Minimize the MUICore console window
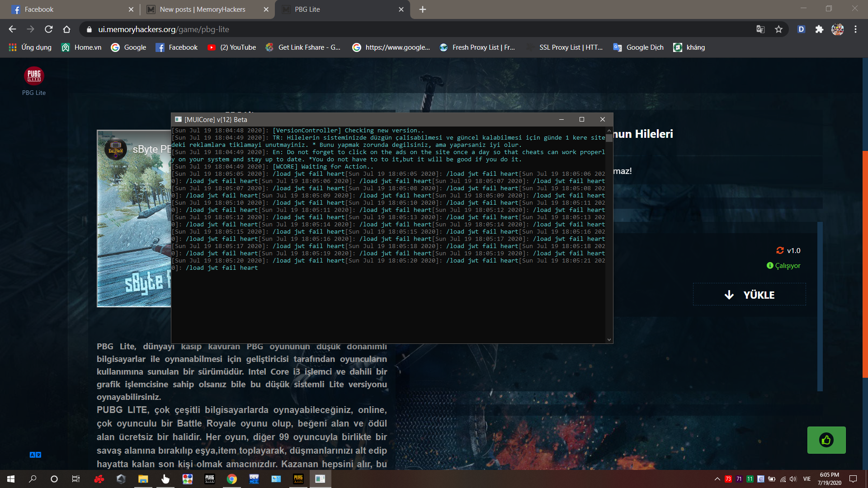868x488 pixels. (x=561, y=119)
